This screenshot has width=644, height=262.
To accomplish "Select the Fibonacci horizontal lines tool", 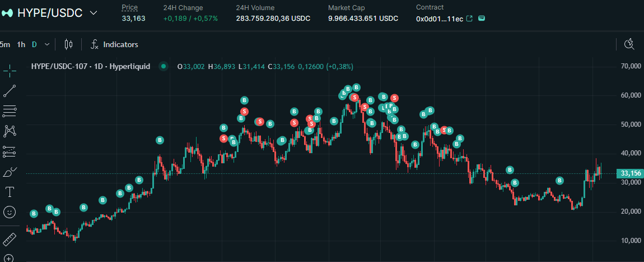I will tap(10, 111).
